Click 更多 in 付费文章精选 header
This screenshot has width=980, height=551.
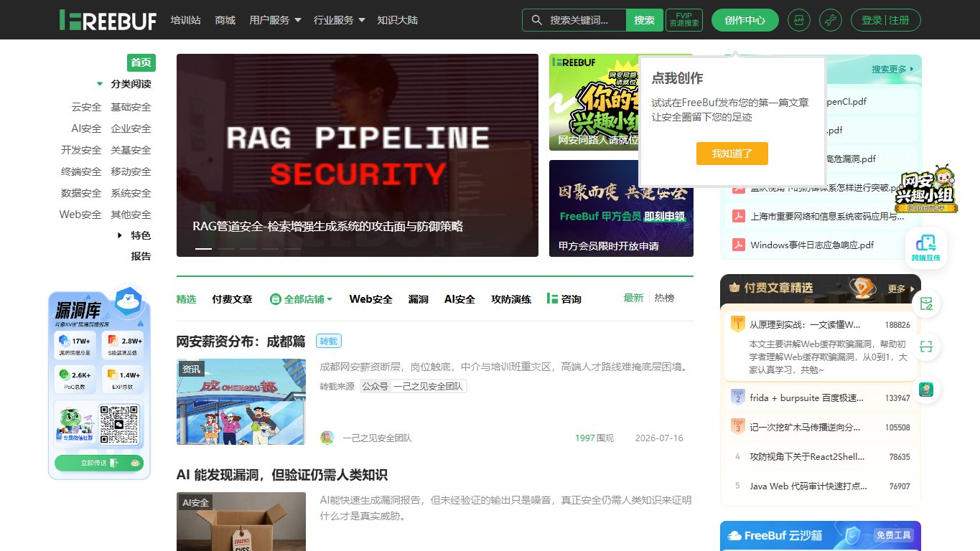point(901,288)
